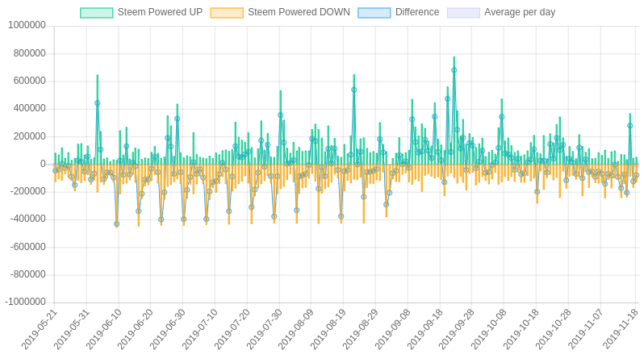Click the 2019-11-18 date label
The width and height of the screenshot is (644, 363).
(x=620, y=329)
